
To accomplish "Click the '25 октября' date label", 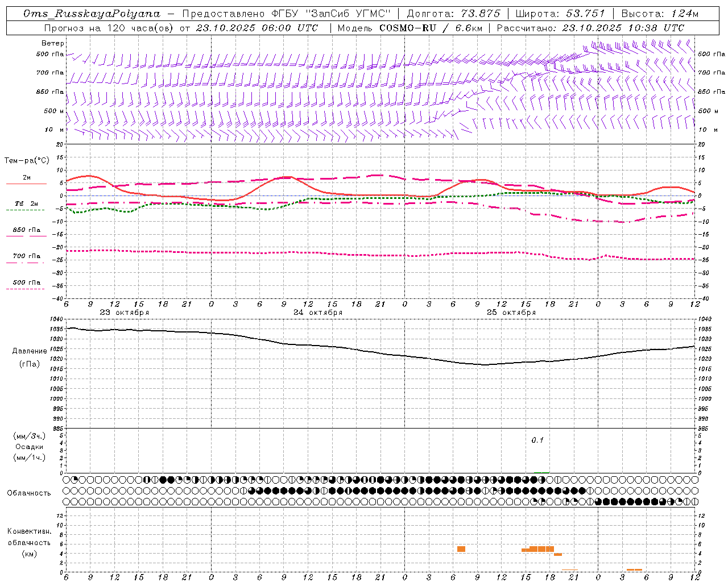I will pos(511,313).
